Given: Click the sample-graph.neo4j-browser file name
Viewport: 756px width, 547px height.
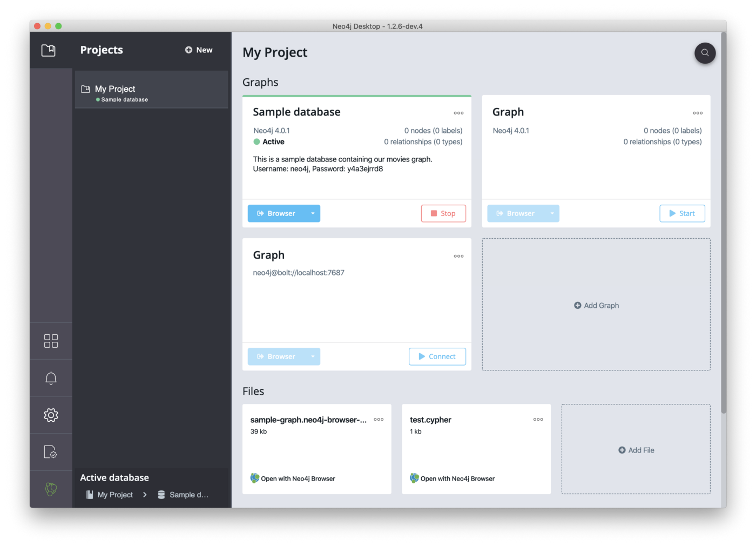Looking at the screenshot, I should (308, 420).
